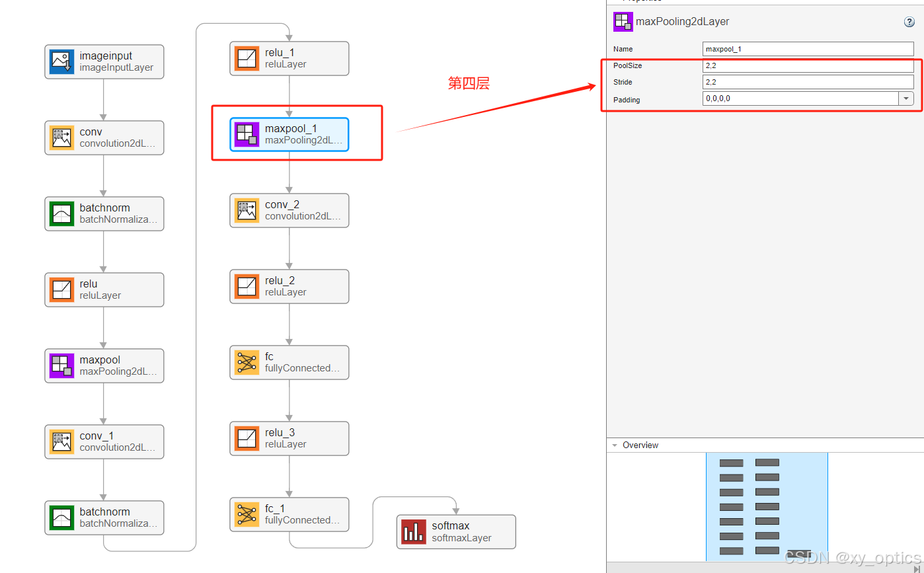
Task: Open the Padding dropdown arrow
Action: pos(905,98)
